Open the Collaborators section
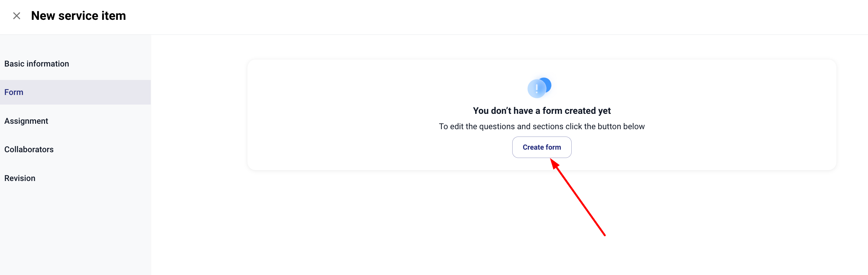868x275 pixels. click(29, 149)
